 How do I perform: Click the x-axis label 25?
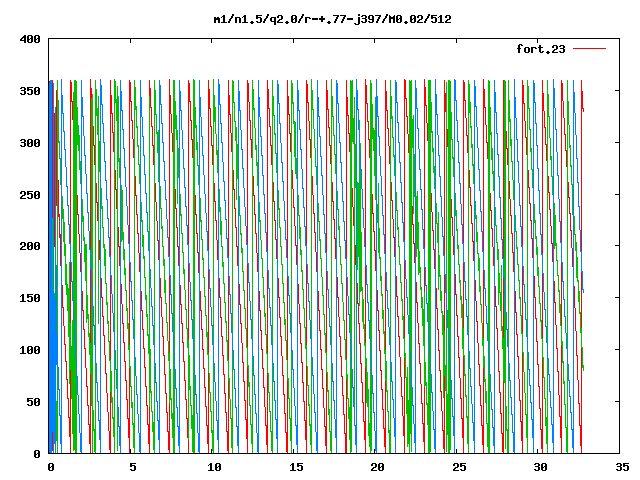[x=459, y=467]
